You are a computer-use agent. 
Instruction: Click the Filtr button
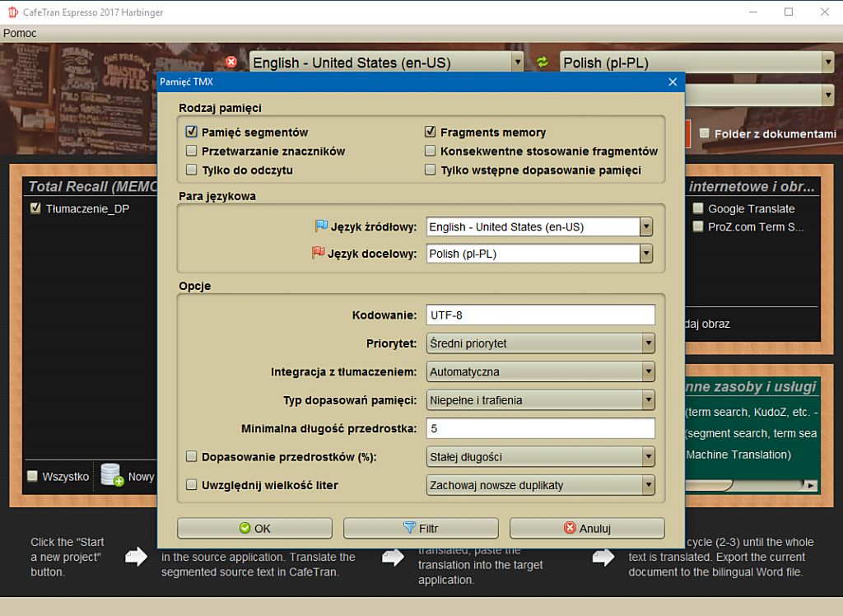[421, 528]
